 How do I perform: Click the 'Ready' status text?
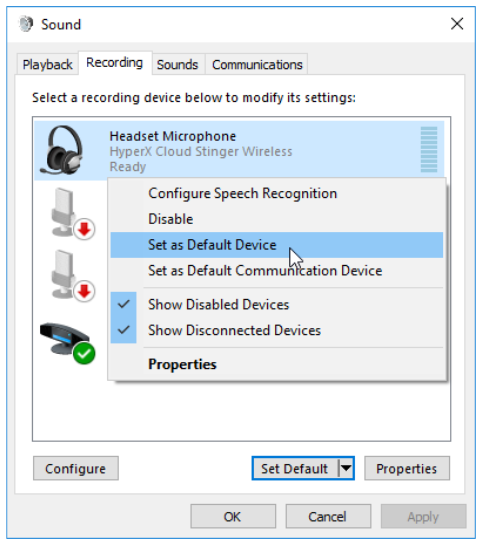pyautogui.click(x=128, y=167)
